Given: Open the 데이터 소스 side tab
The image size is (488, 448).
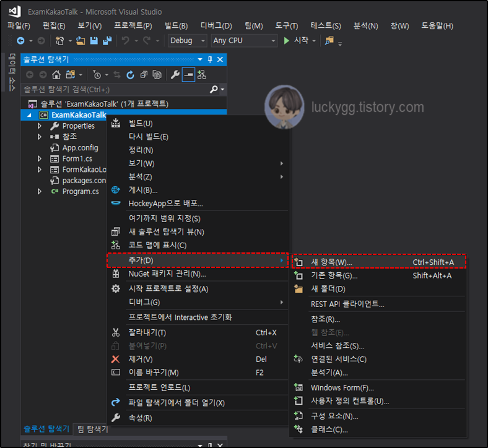Looking at the screenshot, I should (x=12, y=72).
